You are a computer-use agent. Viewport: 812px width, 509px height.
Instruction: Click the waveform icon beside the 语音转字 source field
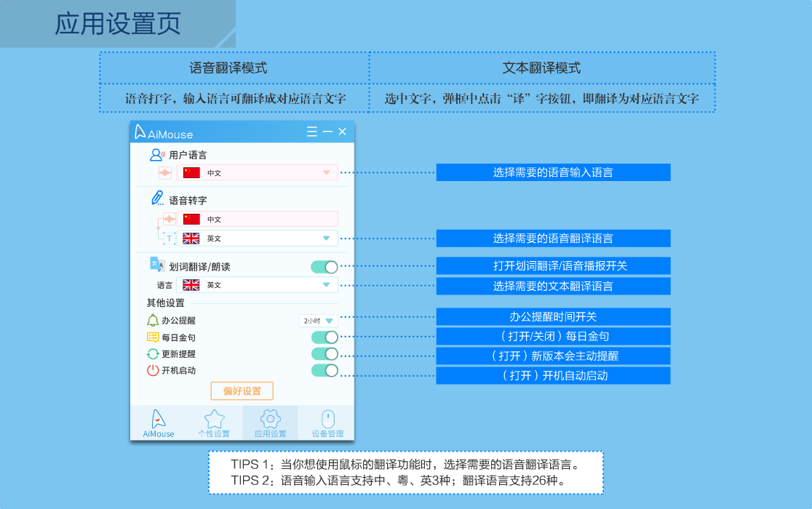tap(170, 219)
